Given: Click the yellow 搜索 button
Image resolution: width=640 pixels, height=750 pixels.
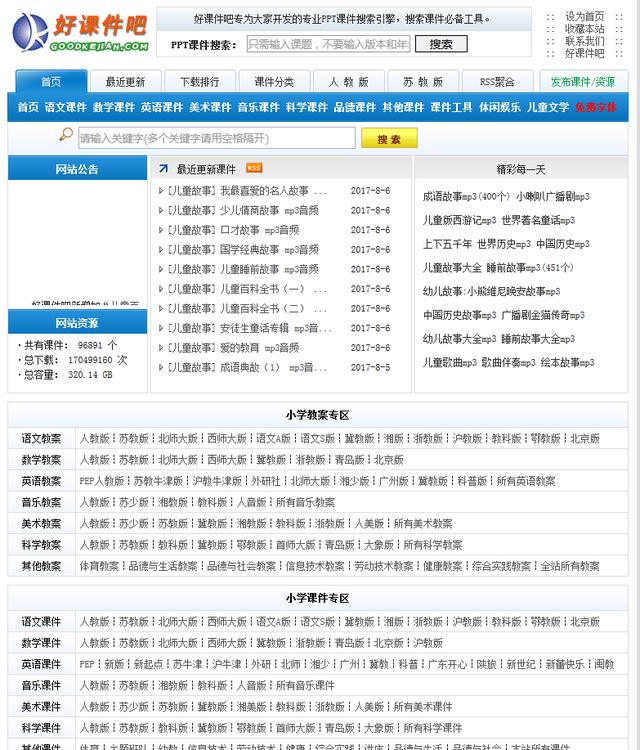Looking at the screenshot, I should click(389, 139).
